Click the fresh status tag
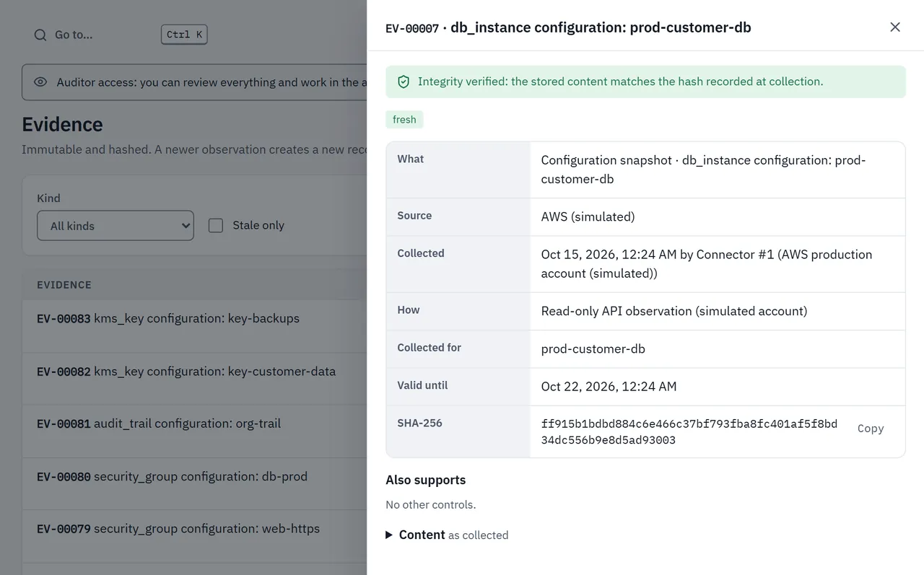This screenshot has height=575, width=924. 404,120
